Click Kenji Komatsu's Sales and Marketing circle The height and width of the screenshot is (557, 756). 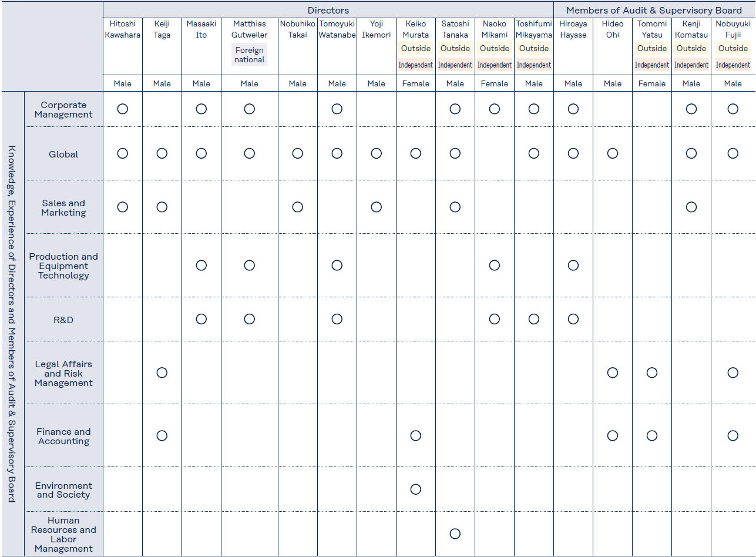pos(691,207)
